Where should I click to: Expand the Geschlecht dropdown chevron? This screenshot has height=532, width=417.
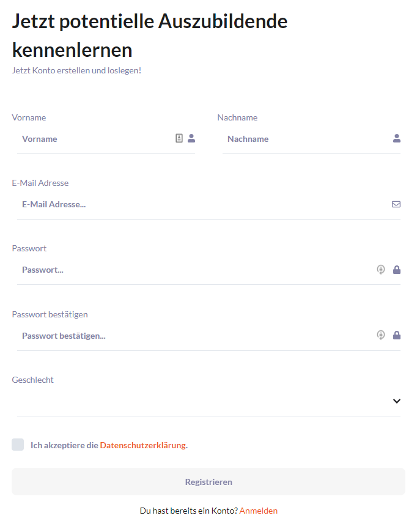point(397,401)
